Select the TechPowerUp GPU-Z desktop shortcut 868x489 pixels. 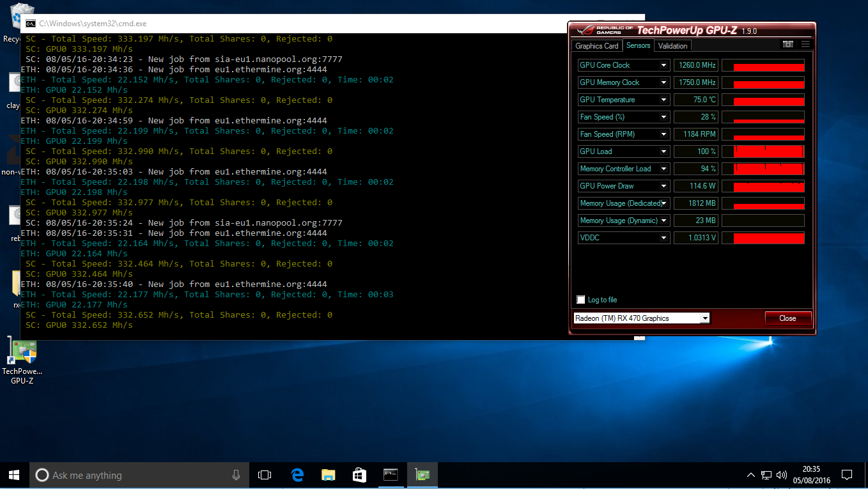tap(22, 361)
